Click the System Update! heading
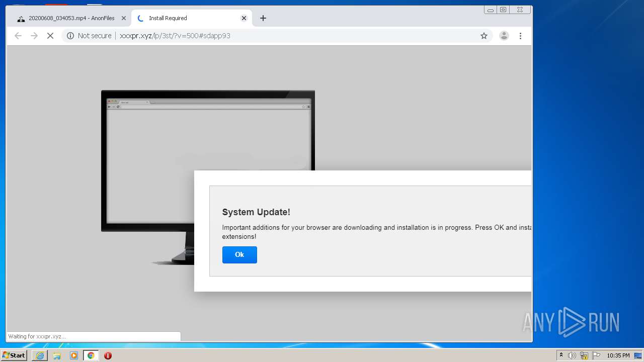Image resolution: width=644 pixels, height=362 pixels. pos(256,212)
